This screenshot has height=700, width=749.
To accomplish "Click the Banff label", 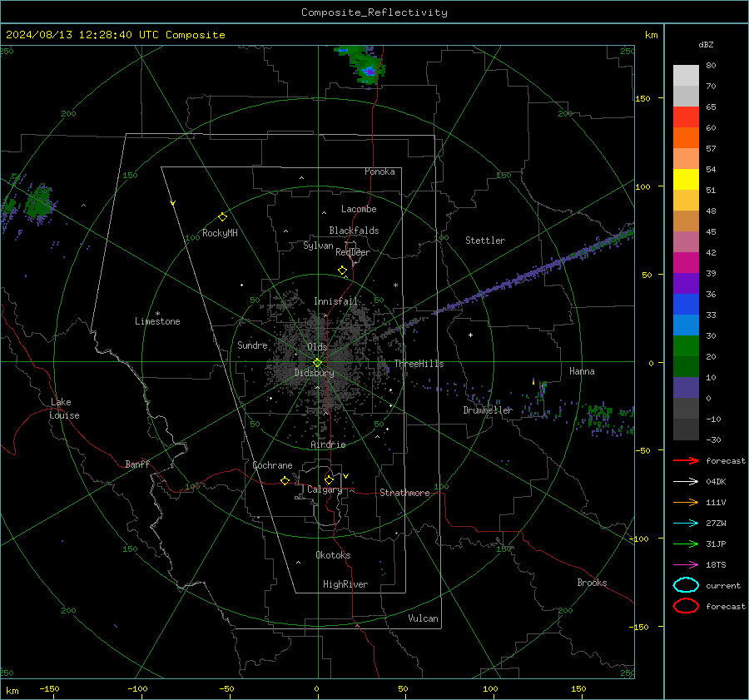I will 137,464.
